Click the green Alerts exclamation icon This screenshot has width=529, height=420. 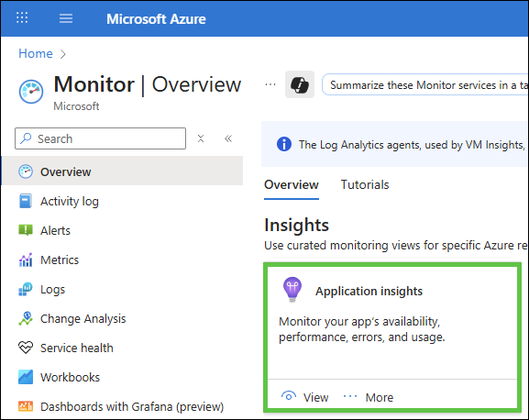[26, 230]
